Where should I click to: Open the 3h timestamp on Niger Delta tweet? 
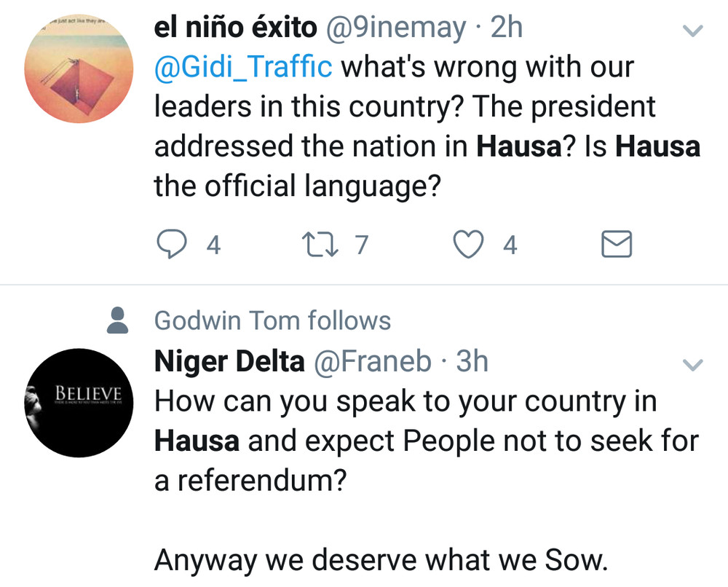pos(472,361)
